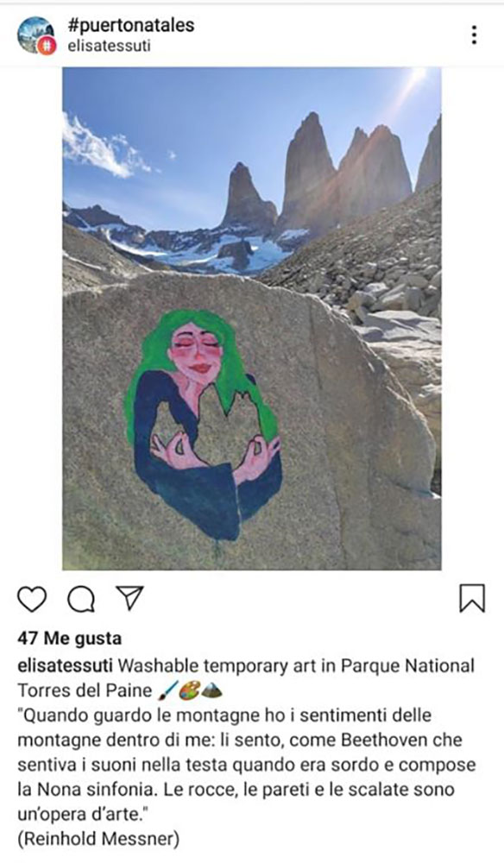View the 47 Me gusta likes list

(69, 639)
